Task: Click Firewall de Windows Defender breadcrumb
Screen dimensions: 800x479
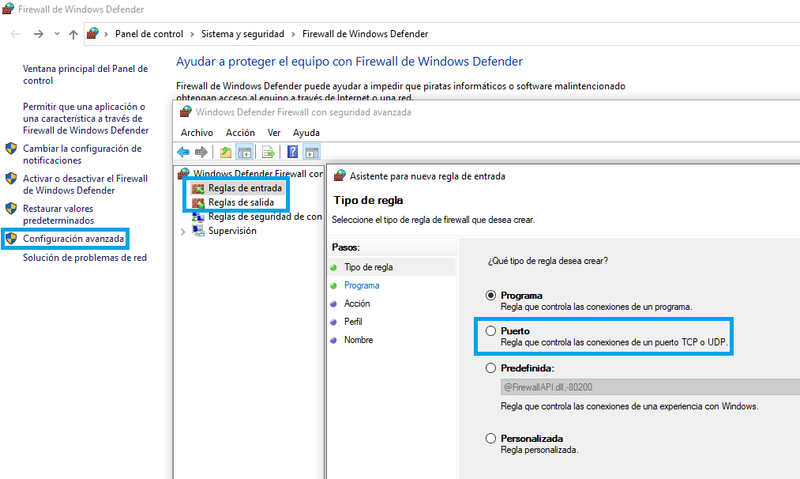Action: (x=365, y=34)
